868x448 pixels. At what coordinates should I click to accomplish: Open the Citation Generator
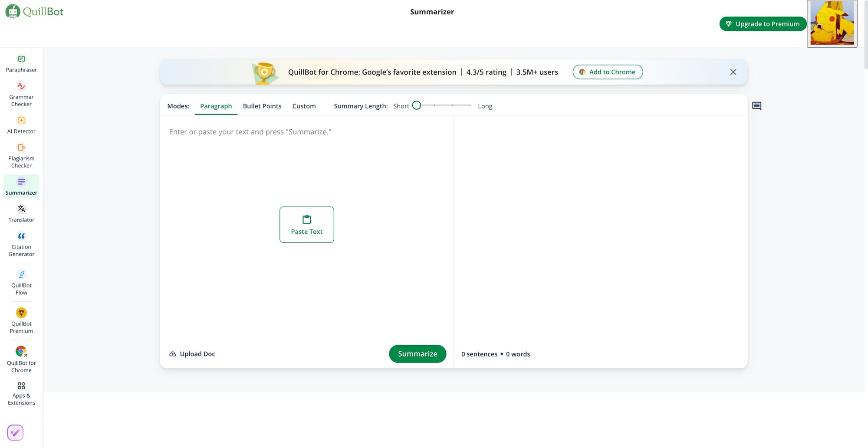[21, 244]
